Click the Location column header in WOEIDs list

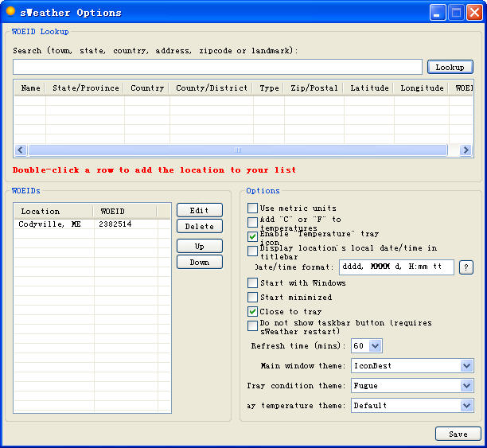pos(53,211)
